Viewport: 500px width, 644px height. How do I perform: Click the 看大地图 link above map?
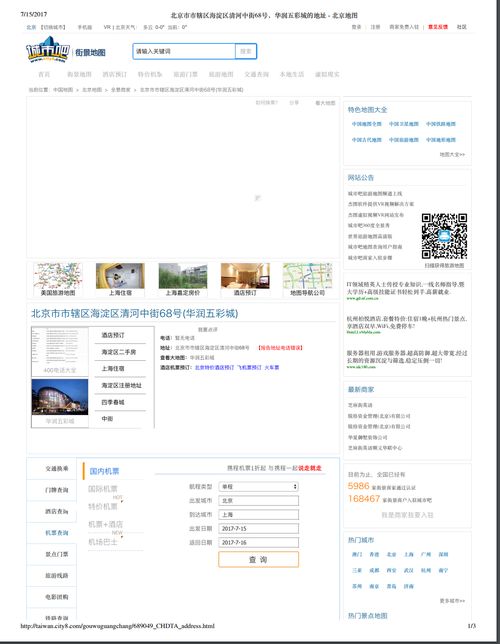click(325, 103)
